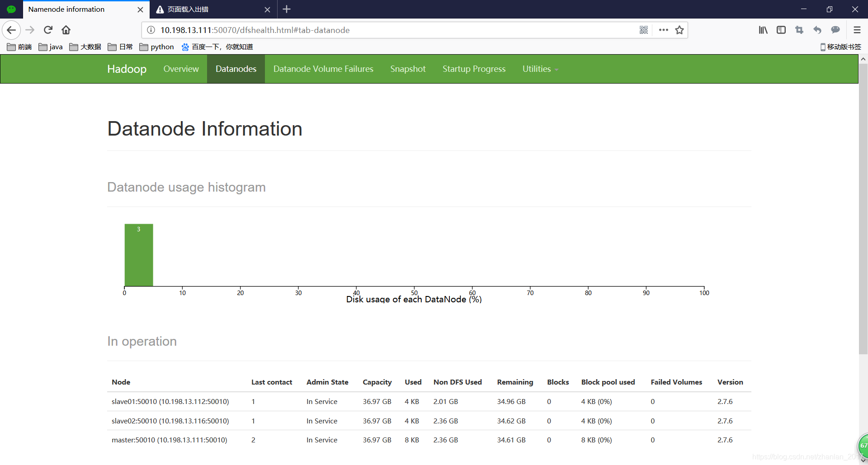
Task: Click the Admin State column header
Action: tap(327, 382)
